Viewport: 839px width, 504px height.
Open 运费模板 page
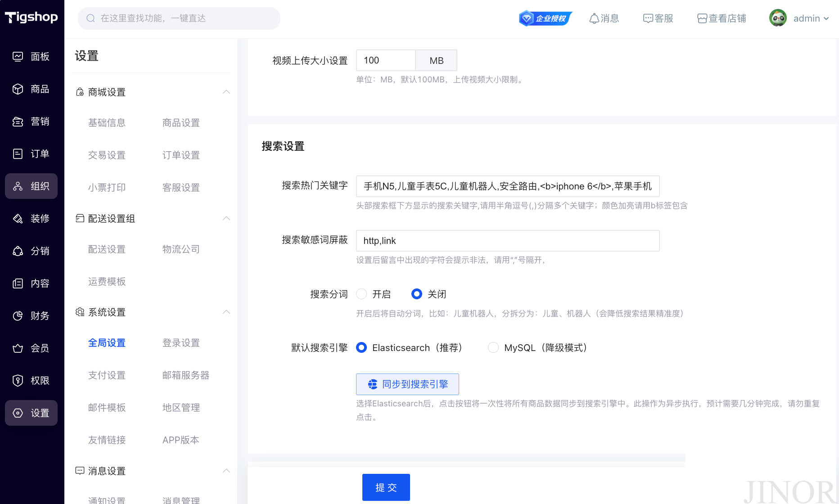tap(107, 281)
